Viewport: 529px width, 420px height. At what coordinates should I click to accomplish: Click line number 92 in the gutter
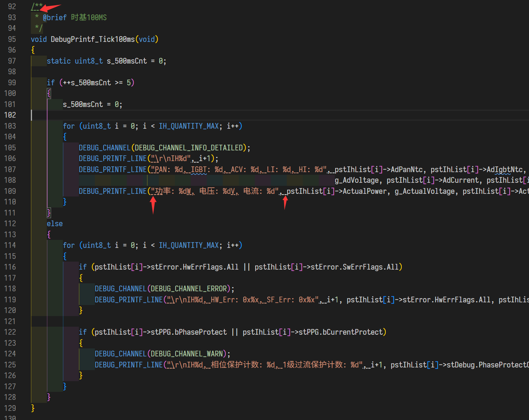12,6
